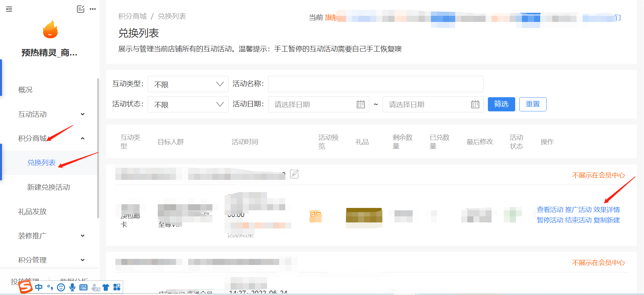Screen dimensions: 644x295
Task: Toggle Chinese/English mode on IME bar
Action: pos(39,287)
